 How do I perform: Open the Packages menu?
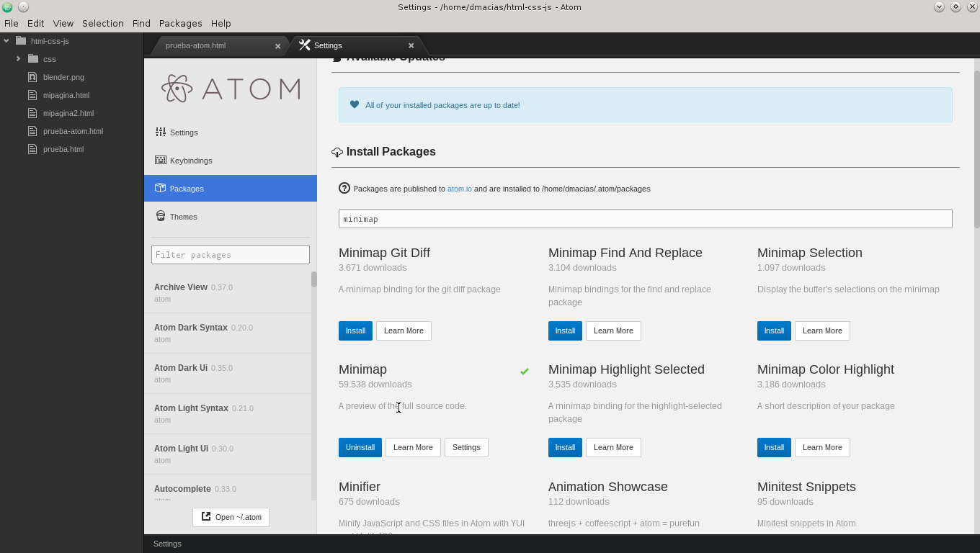pyautogui.click(x=180, y=23)
